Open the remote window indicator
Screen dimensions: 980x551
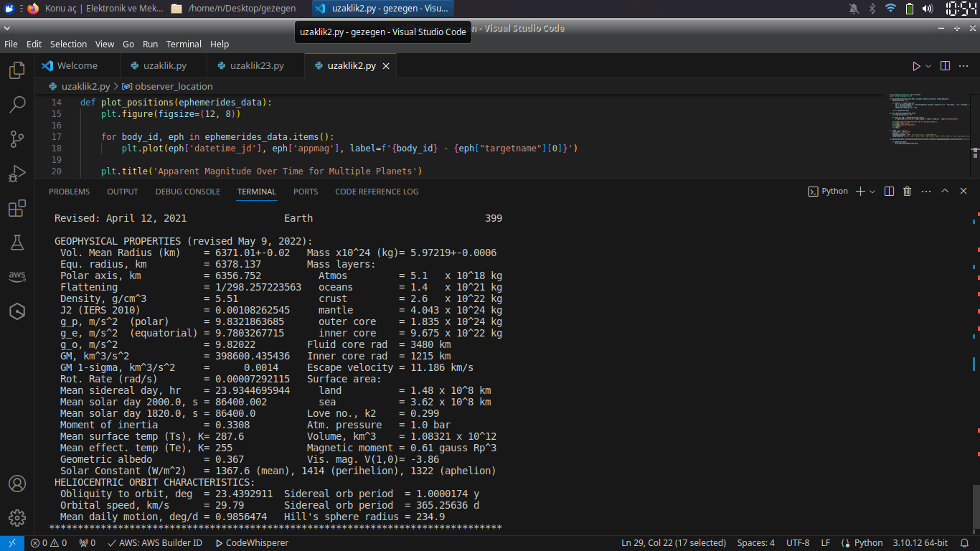pyautogui.click(x=11, y=543)
